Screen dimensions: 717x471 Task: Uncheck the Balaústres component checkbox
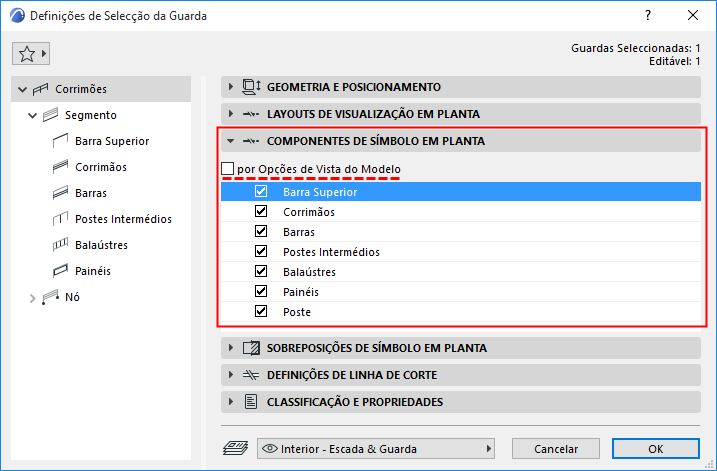pos(262,272)
